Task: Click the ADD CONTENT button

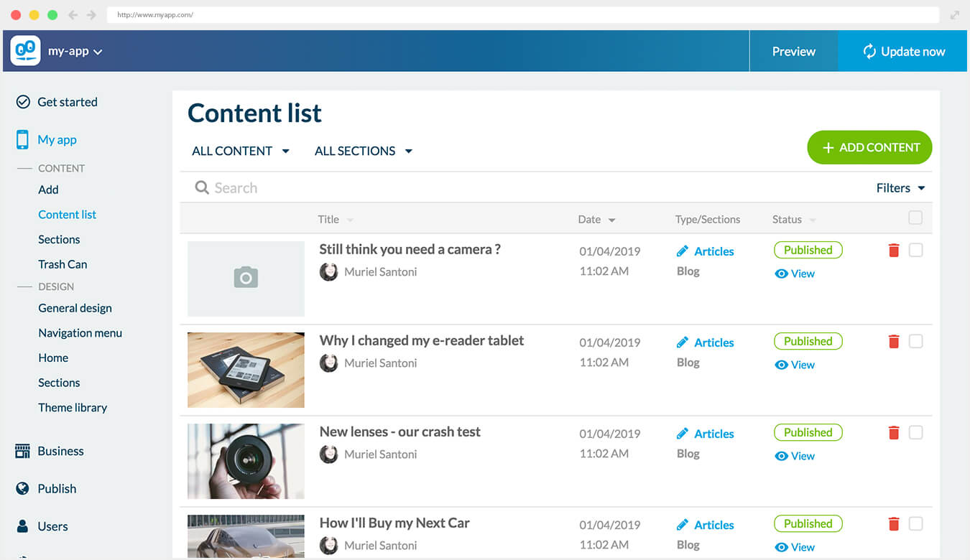Action: tap(869, 147)
